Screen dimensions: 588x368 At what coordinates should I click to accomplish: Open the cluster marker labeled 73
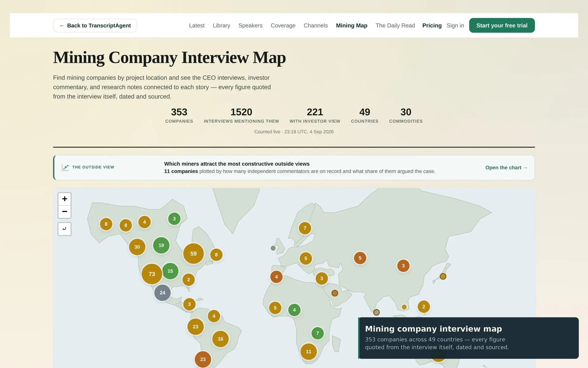coord(152,274)
